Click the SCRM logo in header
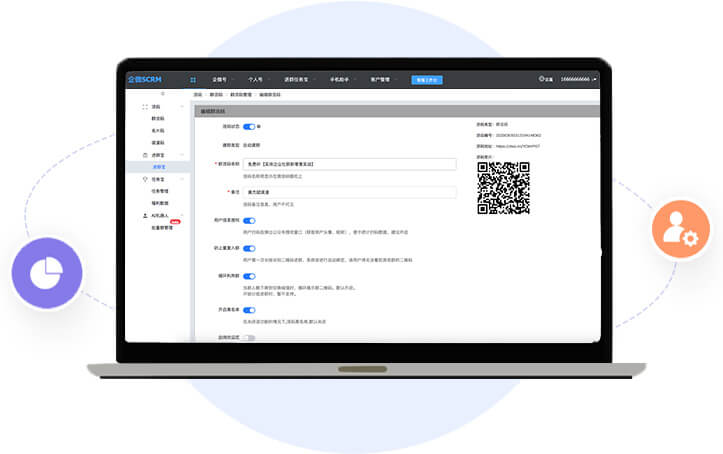Viewport: 723px width, 454px height. (x=145, y=79)
